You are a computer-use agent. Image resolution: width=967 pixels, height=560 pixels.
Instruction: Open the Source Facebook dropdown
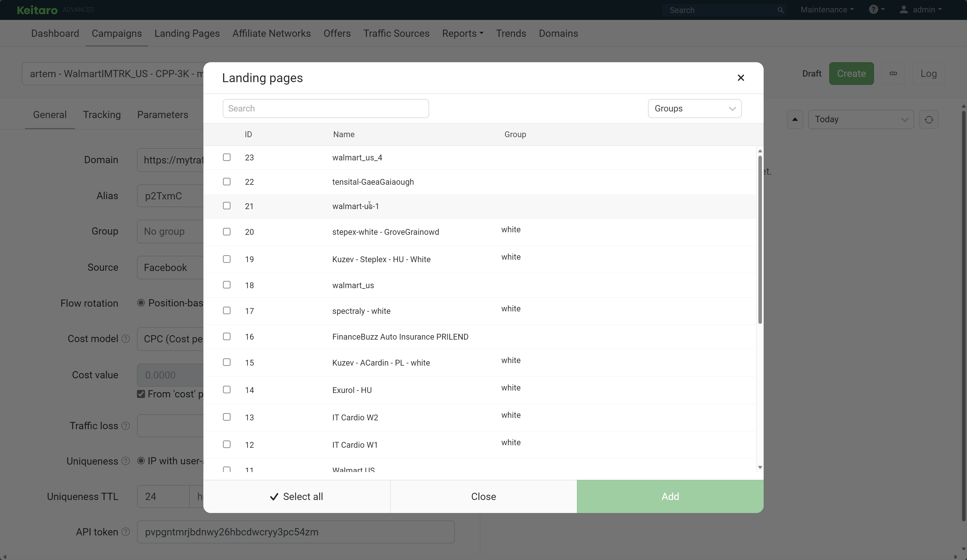coord(170,267)
